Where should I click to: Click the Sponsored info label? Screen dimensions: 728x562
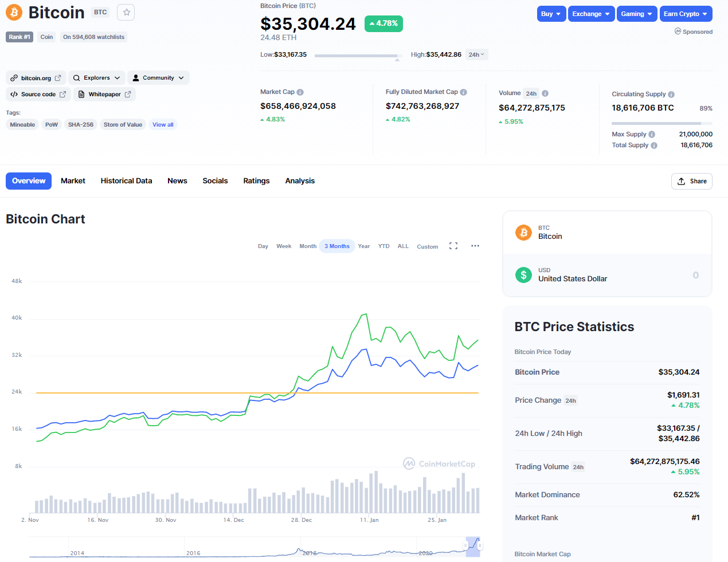coord(694,32)
